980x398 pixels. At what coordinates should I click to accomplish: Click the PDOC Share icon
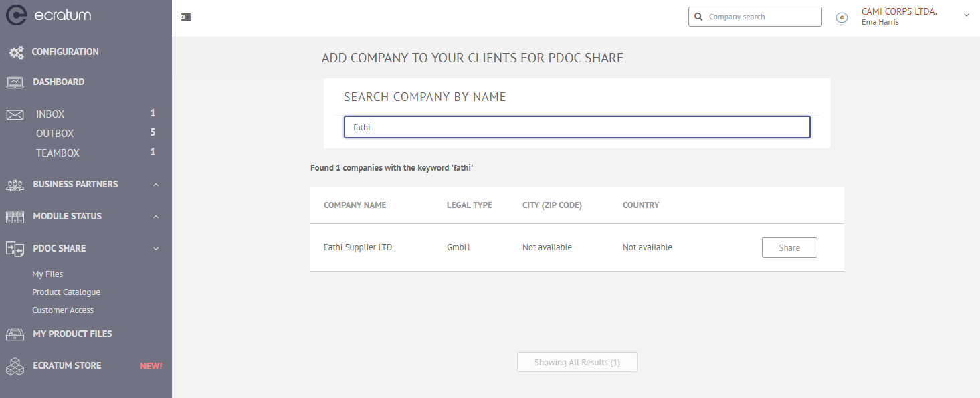point(15,249)
